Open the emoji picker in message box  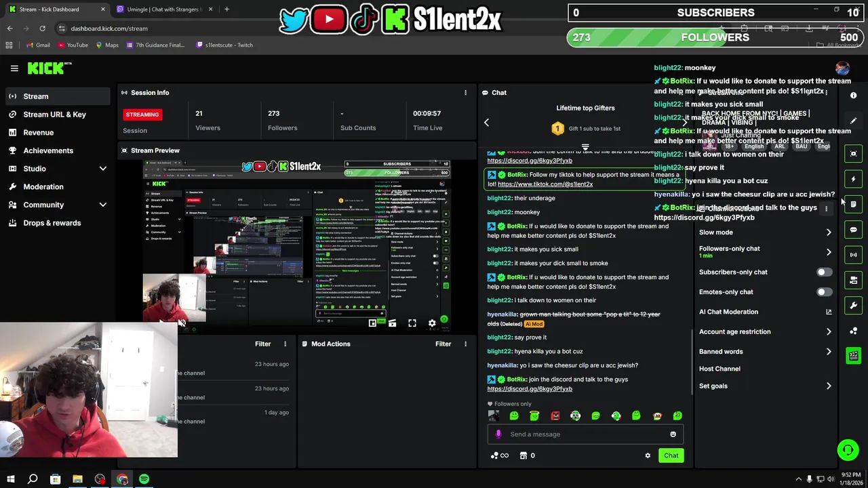673,434
